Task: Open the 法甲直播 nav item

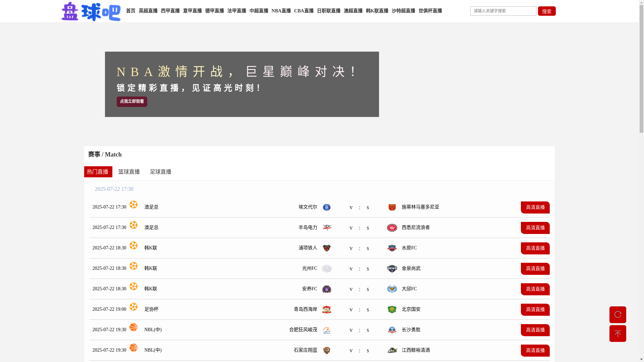Action: click(x=236, y=11)
